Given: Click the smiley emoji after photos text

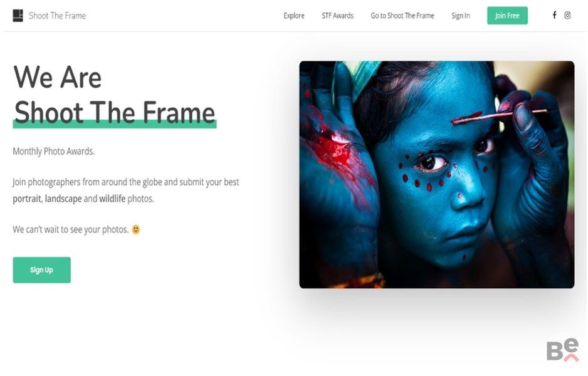Looking at the screenshot, I should click(136, 229).
